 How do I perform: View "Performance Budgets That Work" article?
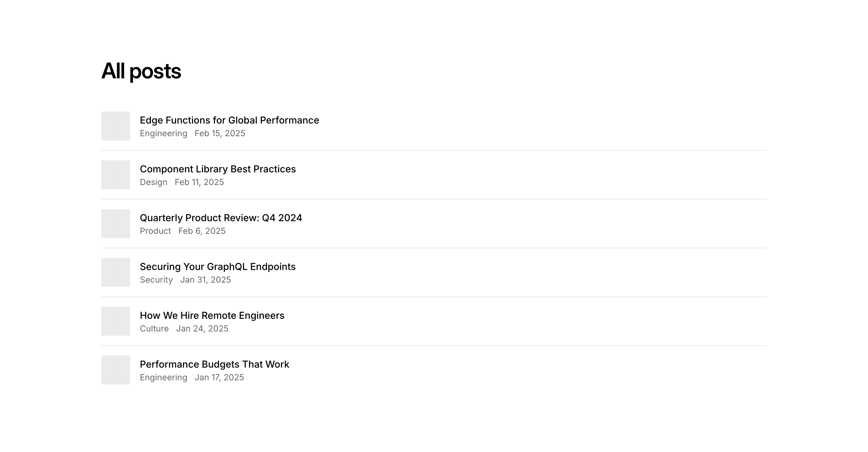214,364
